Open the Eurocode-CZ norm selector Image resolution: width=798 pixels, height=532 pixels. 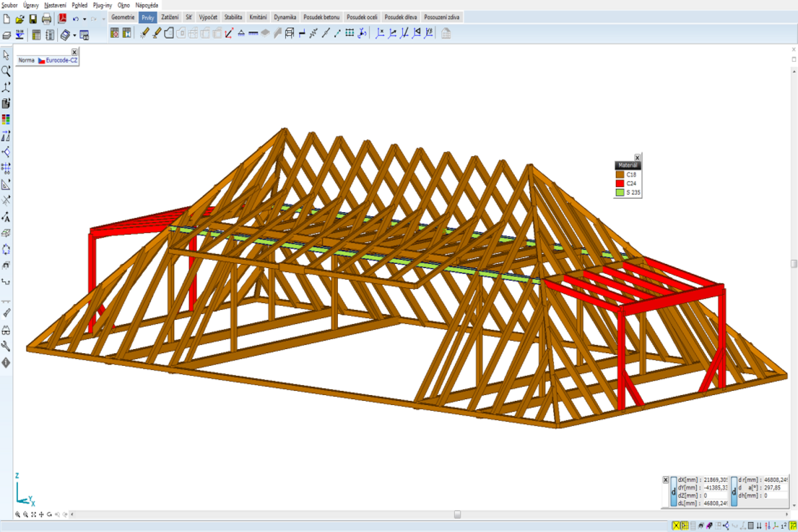[57, 61]
